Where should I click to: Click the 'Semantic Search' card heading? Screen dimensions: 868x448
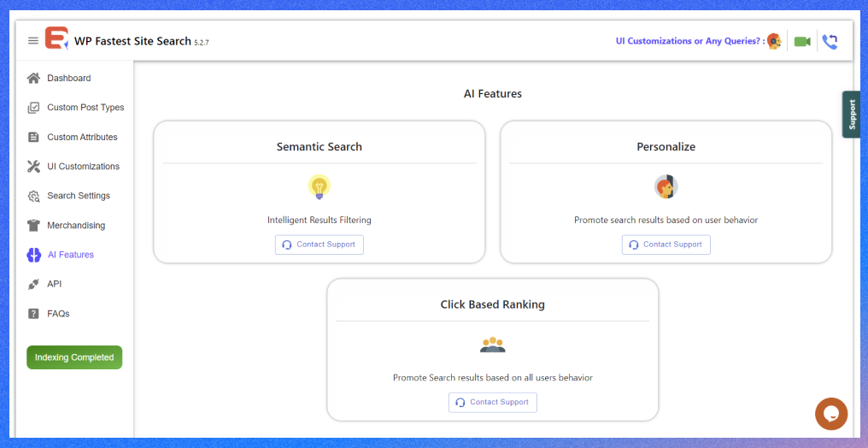[x=320, y=147]
